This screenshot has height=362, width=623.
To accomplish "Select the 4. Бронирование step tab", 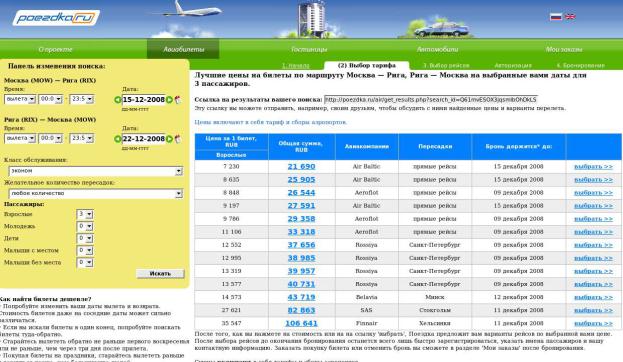I will point(580,66).
